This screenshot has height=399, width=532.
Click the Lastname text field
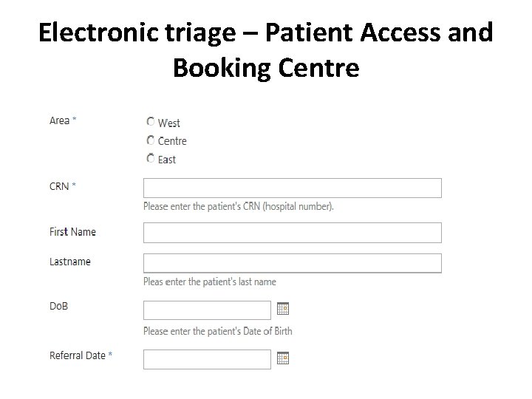292,263
